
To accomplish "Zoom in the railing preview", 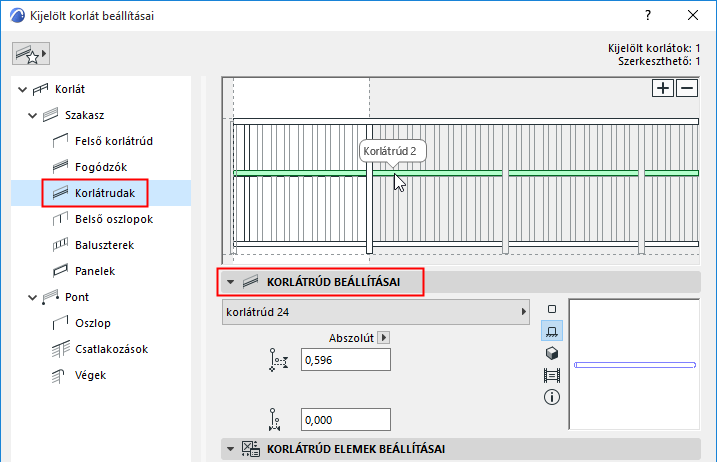I will click(663, 88).
